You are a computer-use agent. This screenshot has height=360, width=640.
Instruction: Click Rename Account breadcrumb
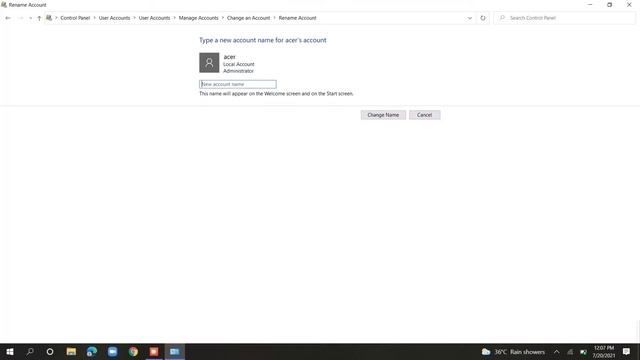coord(298,18)
